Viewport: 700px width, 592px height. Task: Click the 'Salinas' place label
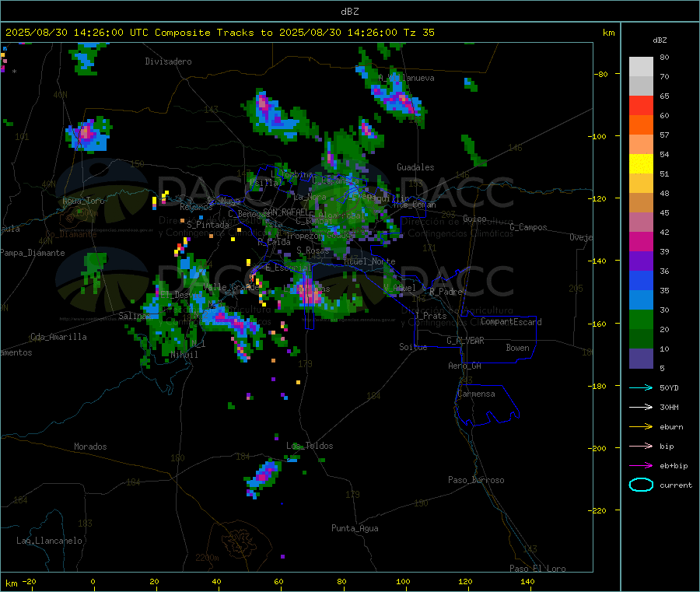coord(135,316)
